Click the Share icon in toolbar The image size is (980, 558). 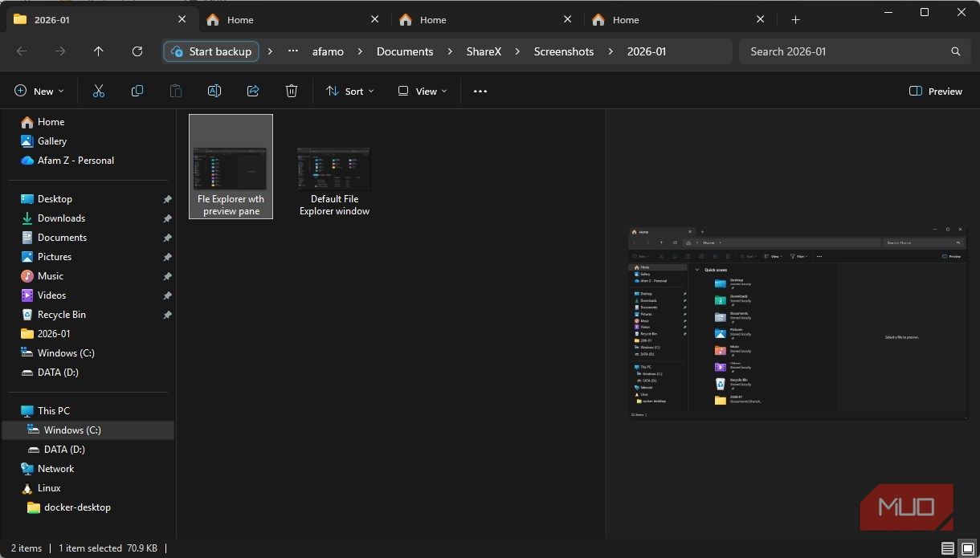coord(253,92)
